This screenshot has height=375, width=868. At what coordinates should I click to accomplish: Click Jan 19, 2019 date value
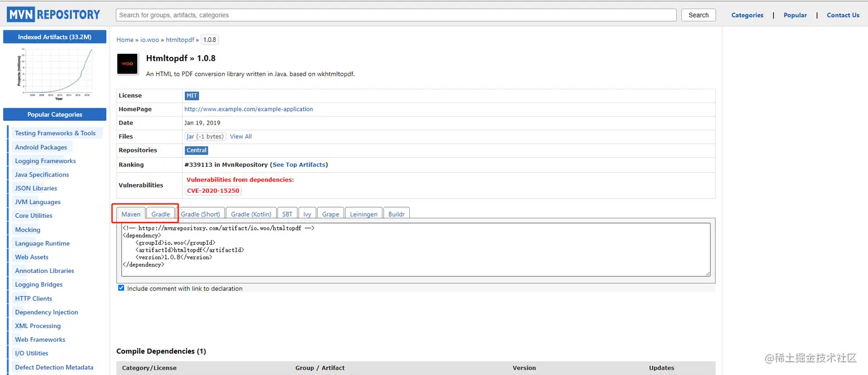point(202,123)
